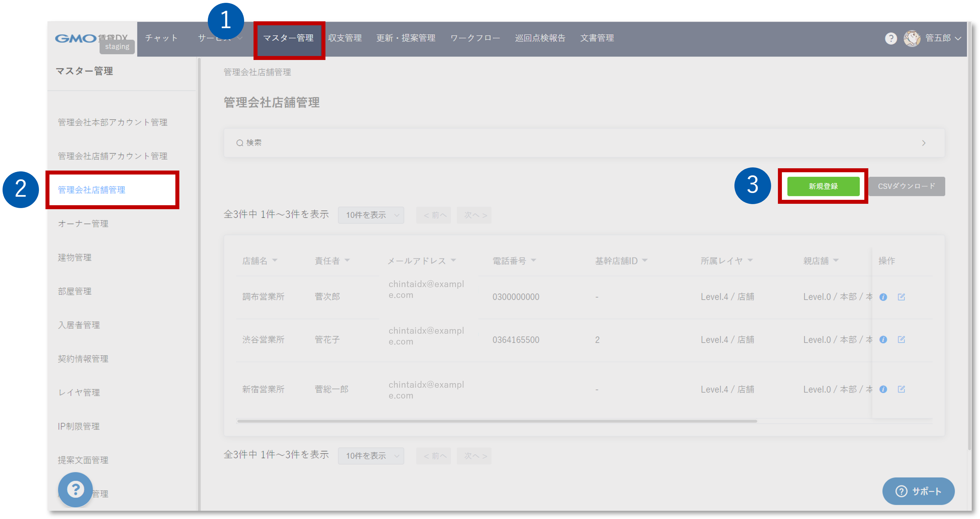980x519 pixels.
Task: Click the table's horizontal scrollbar
Action: tap(497, 421)
